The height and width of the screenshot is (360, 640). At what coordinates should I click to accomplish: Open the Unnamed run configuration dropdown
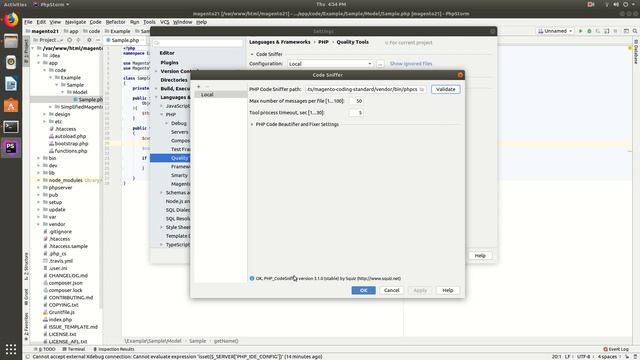click(x=556, y=31)
